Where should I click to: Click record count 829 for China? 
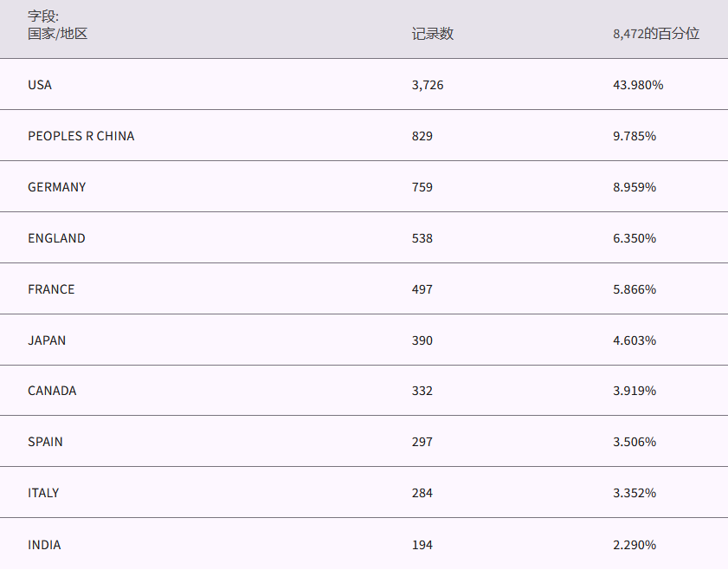(x=422, y=136)
